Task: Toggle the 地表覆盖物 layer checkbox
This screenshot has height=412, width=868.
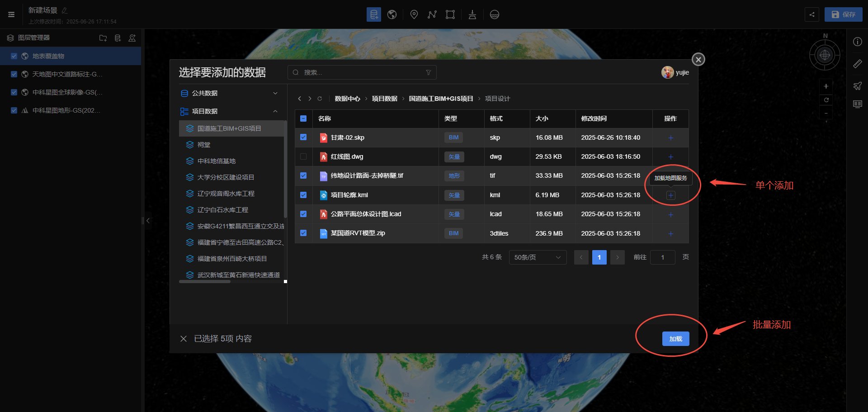Action: click(x=14, y=56)
